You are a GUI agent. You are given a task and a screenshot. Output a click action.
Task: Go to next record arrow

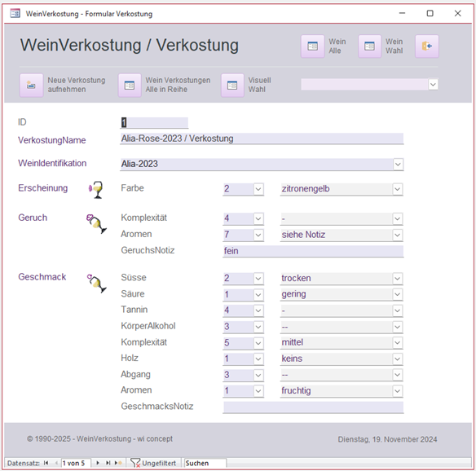click(x=98, y=463)
